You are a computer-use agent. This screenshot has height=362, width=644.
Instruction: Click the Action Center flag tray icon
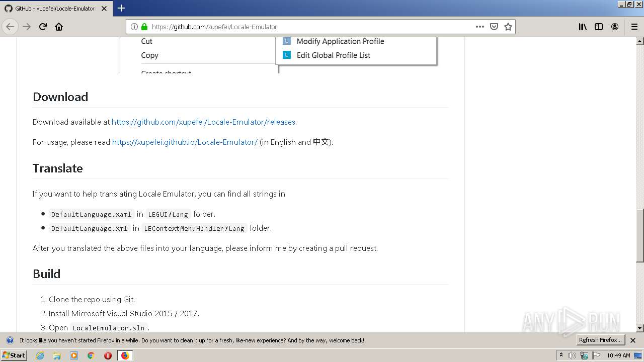coord(596,355)
